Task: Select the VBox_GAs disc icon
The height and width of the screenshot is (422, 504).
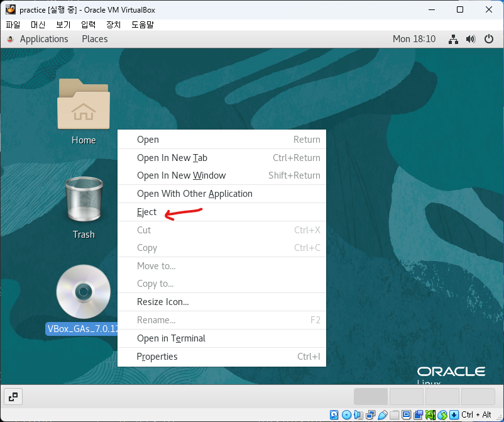Action: click(84, 292)
